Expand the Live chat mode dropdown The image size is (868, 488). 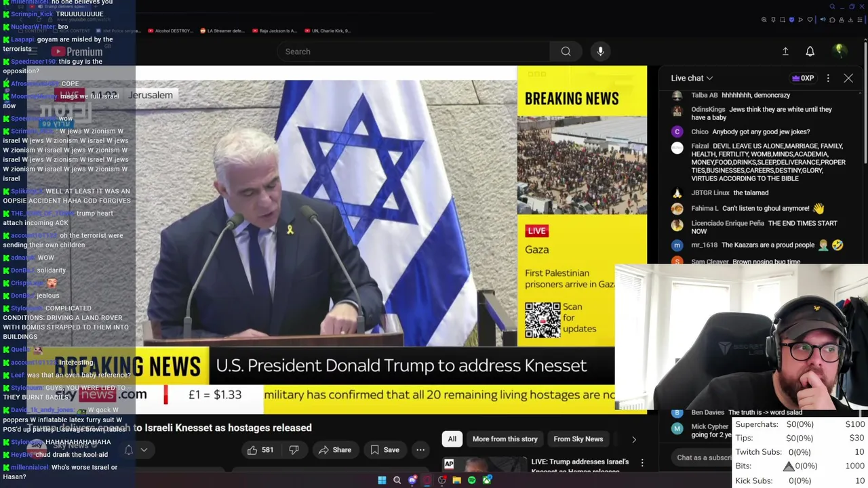click(x=692, y=78)
